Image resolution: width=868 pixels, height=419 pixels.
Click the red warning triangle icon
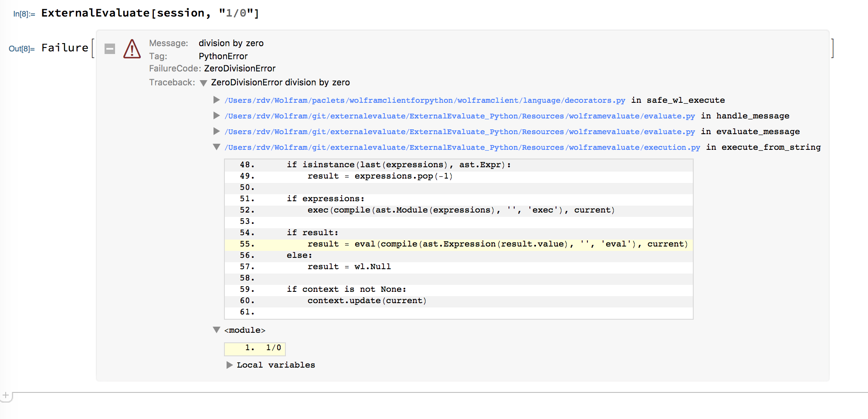point(132,49)
